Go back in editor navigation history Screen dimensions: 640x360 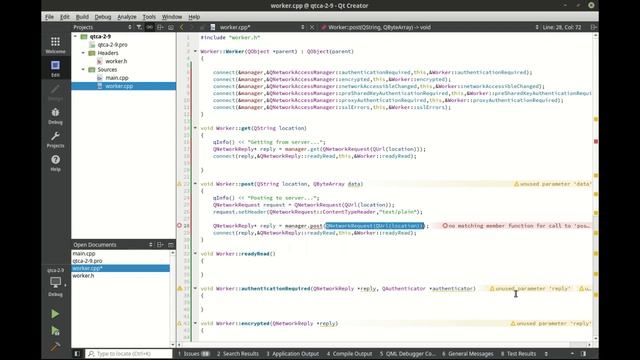182,27
